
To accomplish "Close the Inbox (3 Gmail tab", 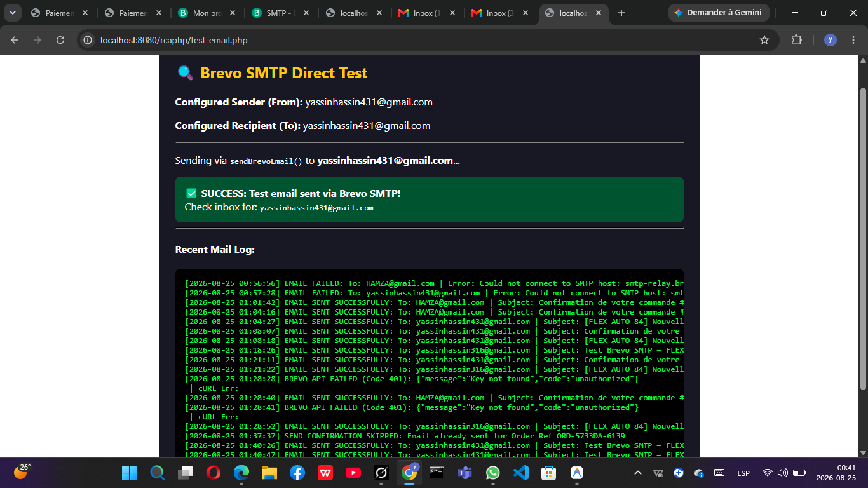I will (x=526, y=13).
